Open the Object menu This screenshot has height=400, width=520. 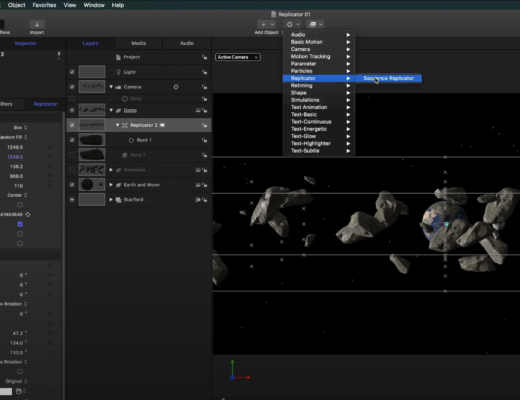pos(16,5)
